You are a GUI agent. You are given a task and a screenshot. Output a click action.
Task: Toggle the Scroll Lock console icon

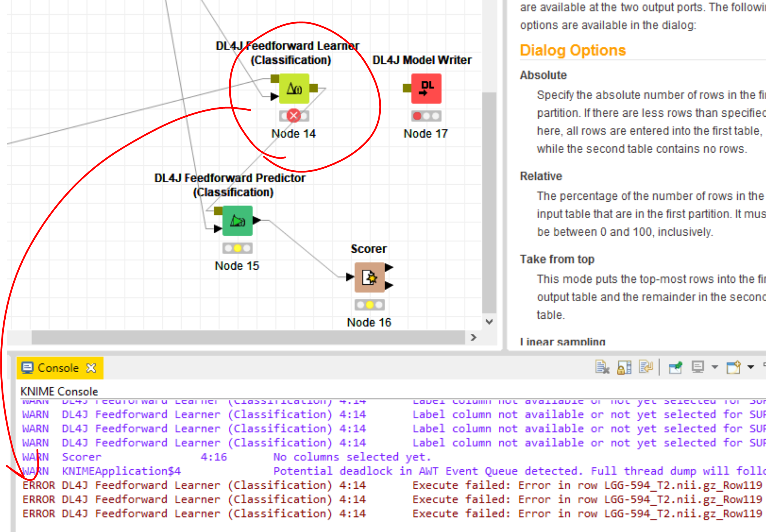(624, 367)
